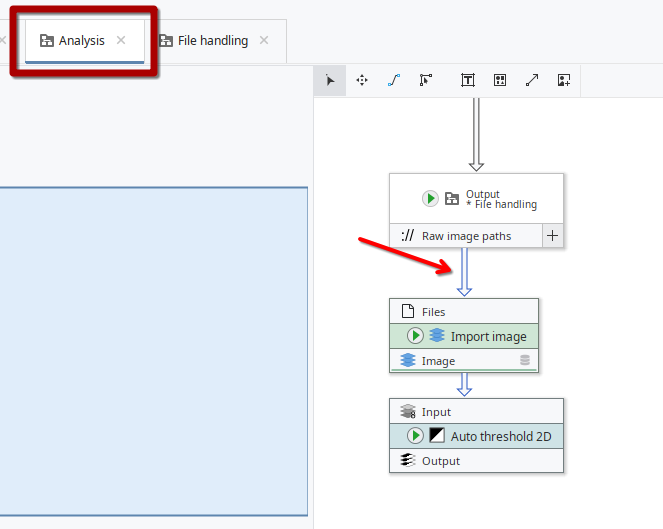Click the Input 8-bit stack icon

point(408,411)
